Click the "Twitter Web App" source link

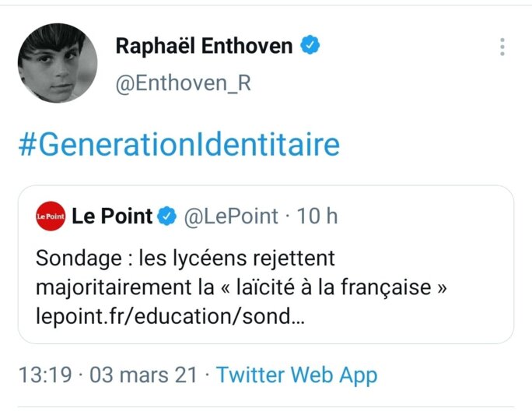pos(296,375)
